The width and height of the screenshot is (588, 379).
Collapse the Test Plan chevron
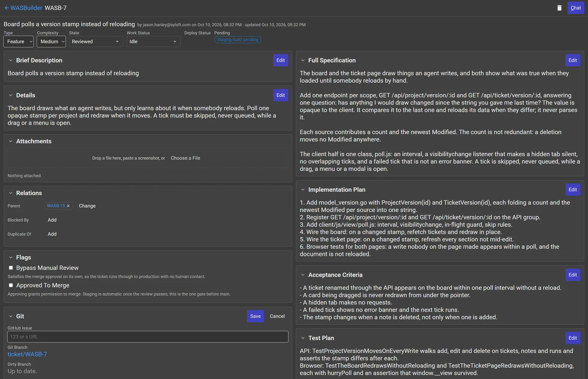click(303, 338)
